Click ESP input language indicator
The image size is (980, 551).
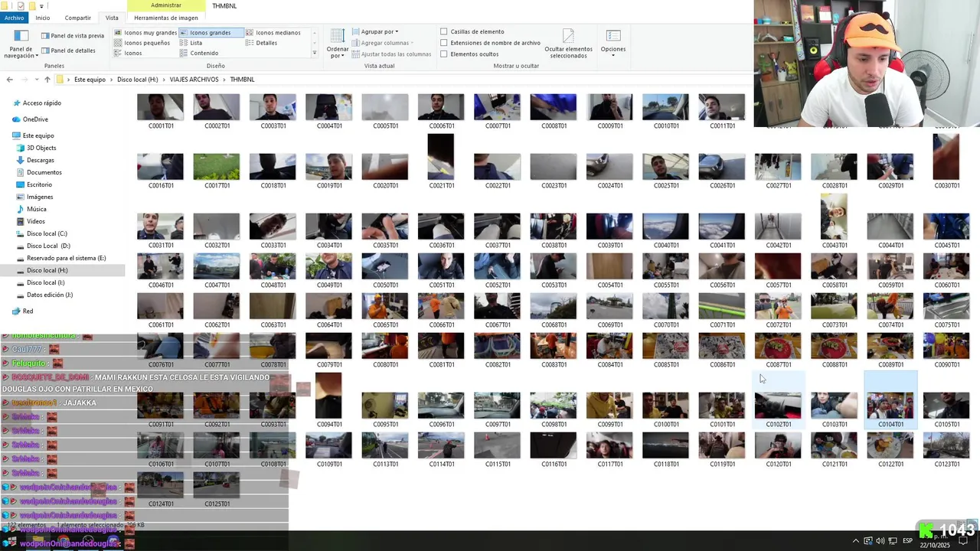pos(907,541)
